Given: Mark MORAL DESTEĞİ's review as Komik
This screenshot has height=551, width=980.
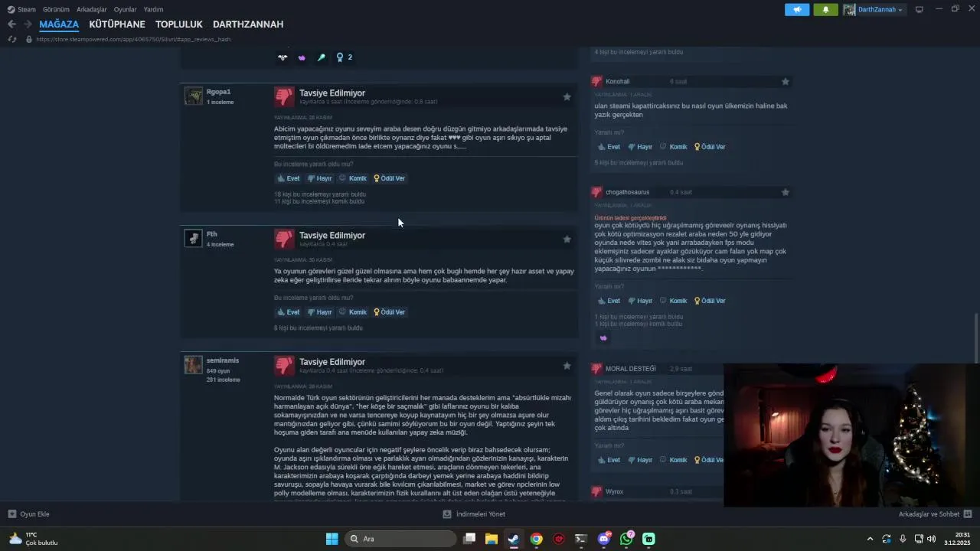Looking at the screenshot, I should coord(674,460).
